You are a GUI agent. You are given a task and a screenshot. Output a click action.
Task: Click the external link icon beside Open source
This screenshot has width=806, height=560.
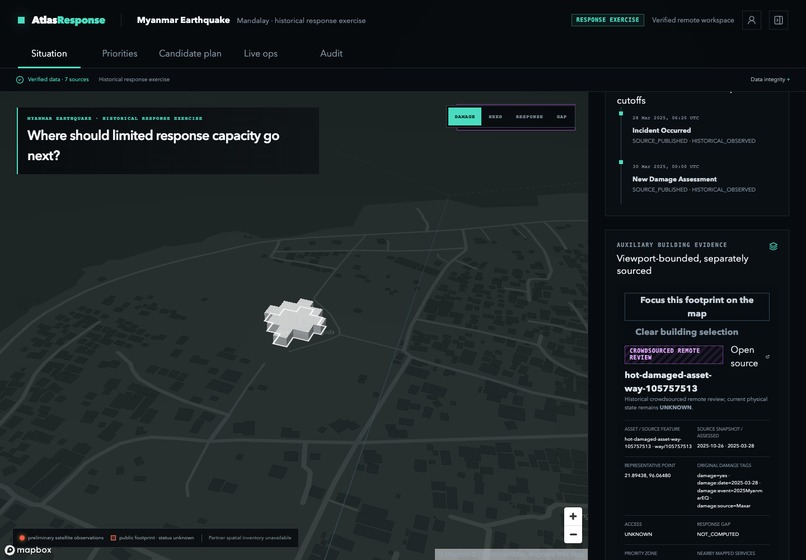(x=767, y=356)
